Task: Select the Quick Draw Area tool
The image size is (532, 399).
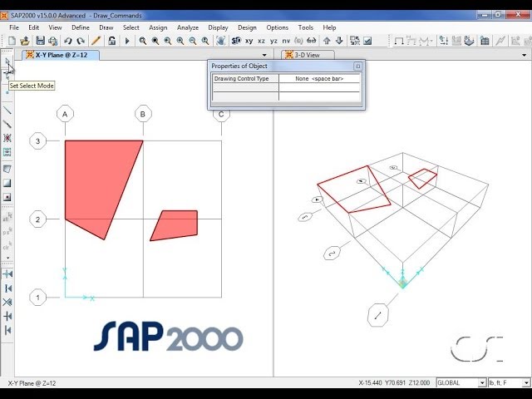Action: pyautogui.click(x=7, y=197)
